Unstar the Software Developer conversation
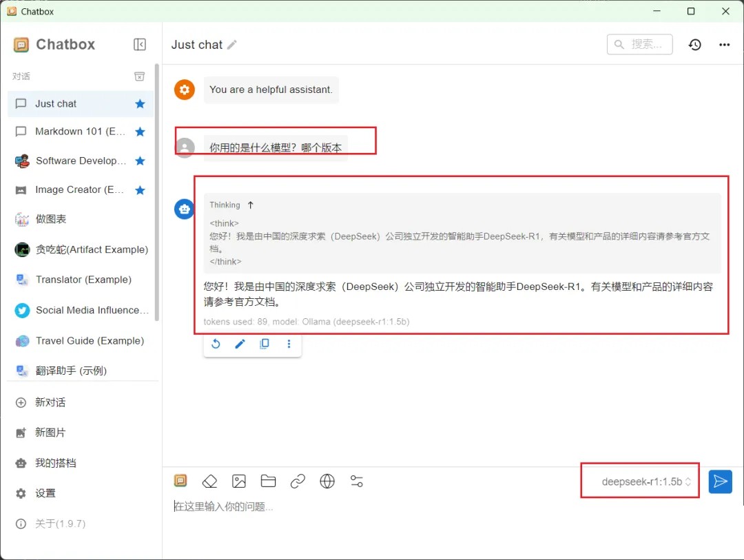744x560 pixels. [140, 161]
